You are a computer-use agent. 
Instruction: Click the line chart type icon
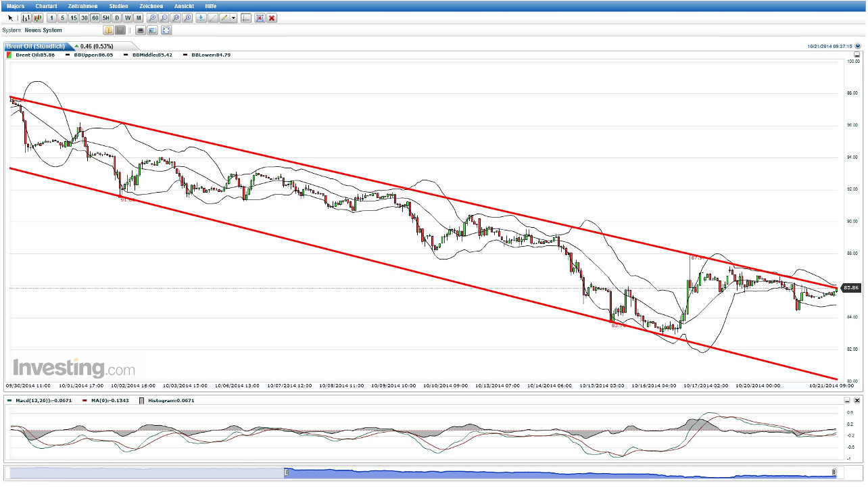(x=26, y=18)
